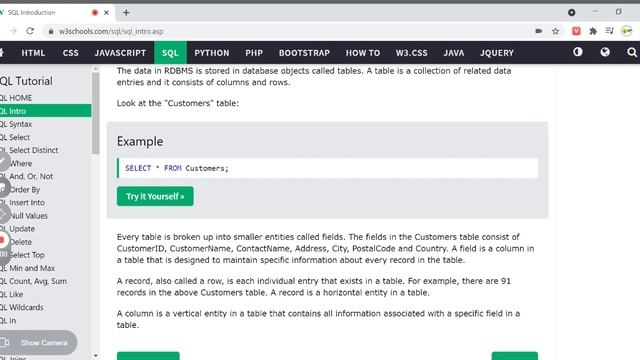Viewport: 640px width, 360px height.
Task: Open the language globe icon
Action: click(605, 52)
